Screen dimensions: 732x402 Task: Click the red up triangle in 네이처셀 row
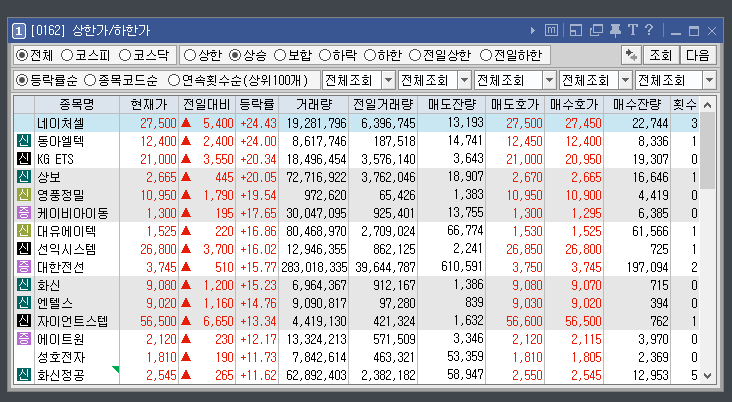[186, 123]
